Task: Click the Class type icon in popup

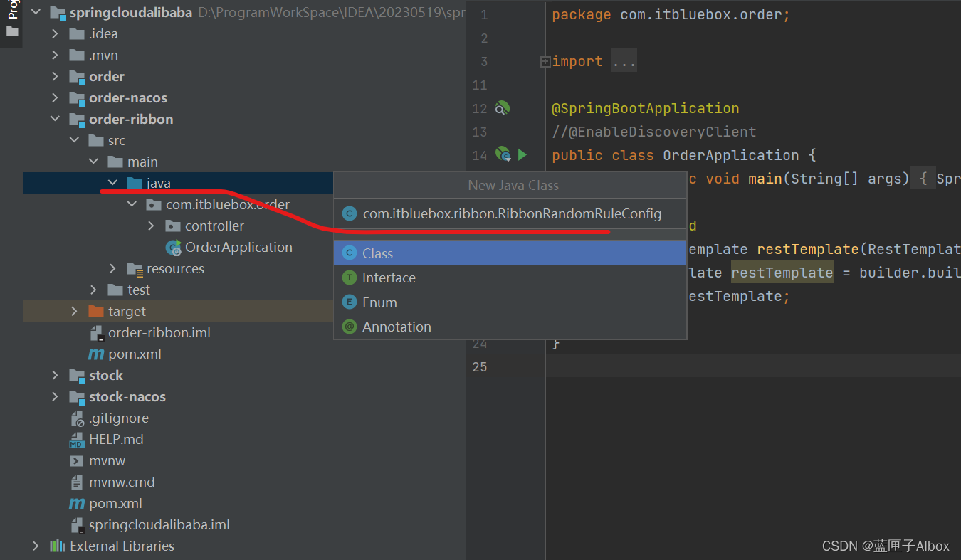Action: pyautogui.click(x=349, y=253)
